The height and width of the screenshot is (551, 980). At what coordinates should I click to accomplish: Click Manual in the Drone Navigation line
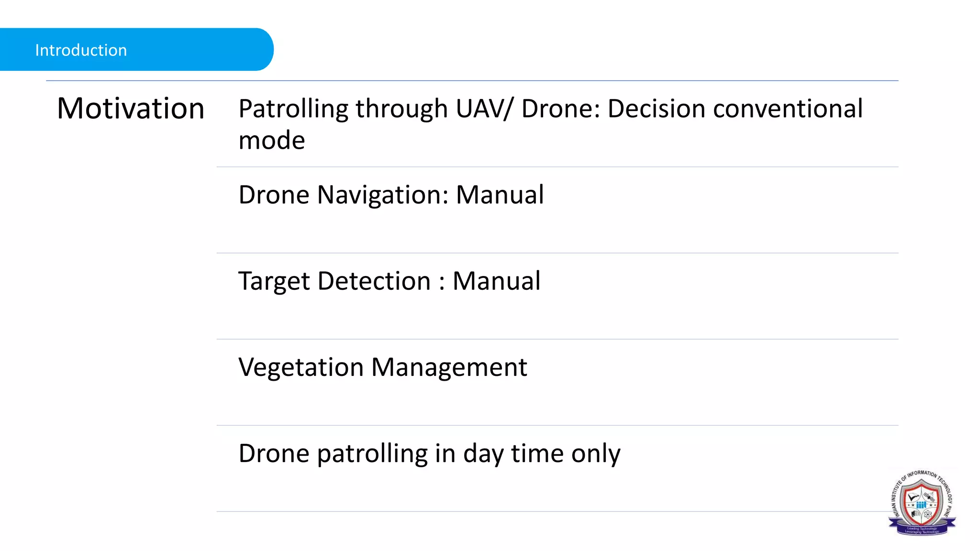[x=500, y=195]
